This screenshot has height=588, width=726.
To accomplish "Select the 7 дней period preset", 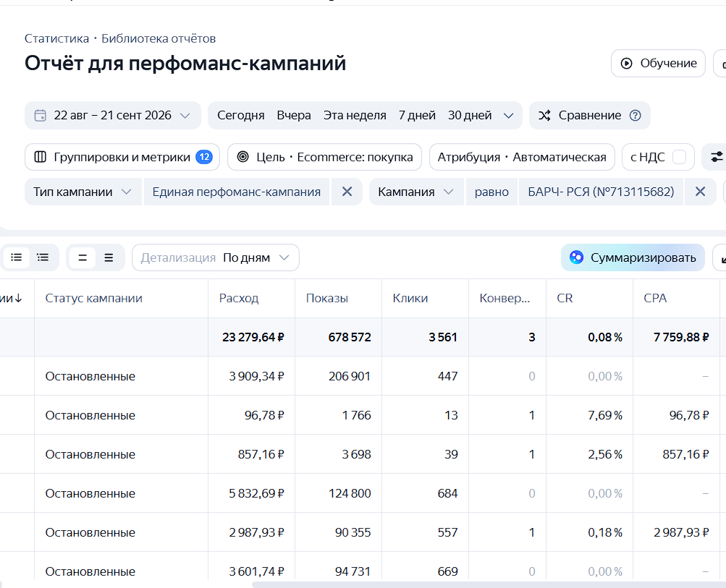I will pos(417,115).
